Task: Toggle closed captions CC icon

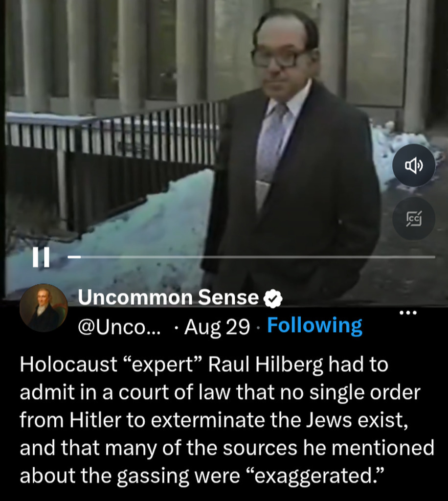Action: tap(413, 219)
